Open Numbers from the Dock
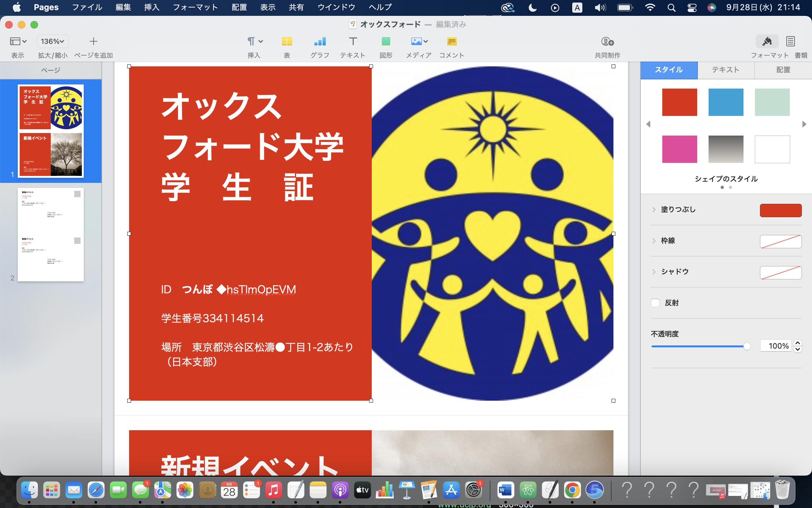 tap(384, 490)
